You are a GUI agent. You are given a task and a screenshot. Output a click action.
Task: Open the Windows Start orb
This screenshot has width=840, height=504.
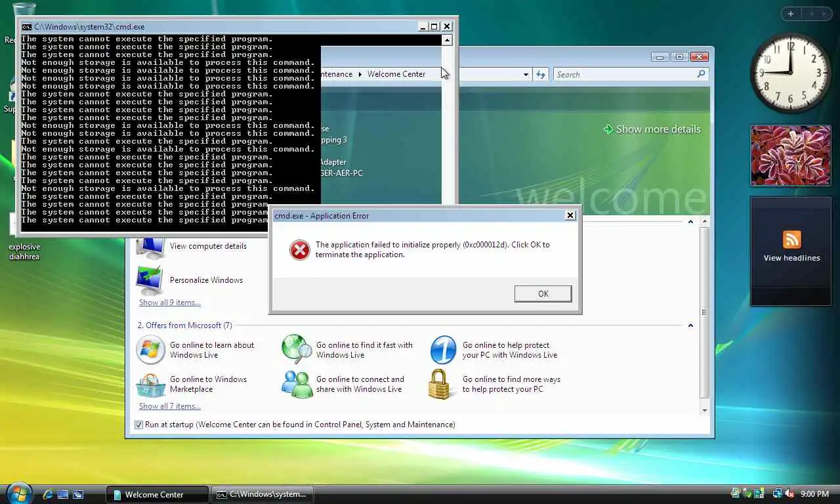tap(18, 493)
